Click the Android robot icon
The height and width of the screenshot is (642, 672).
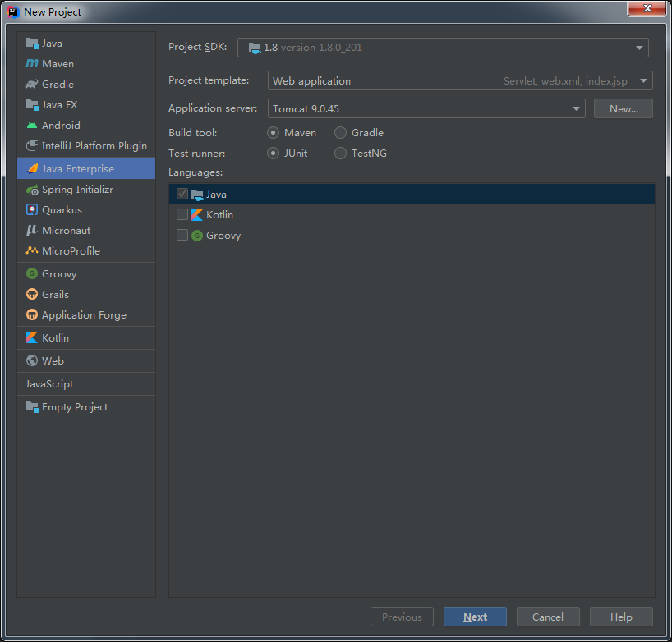pos(32,126)
